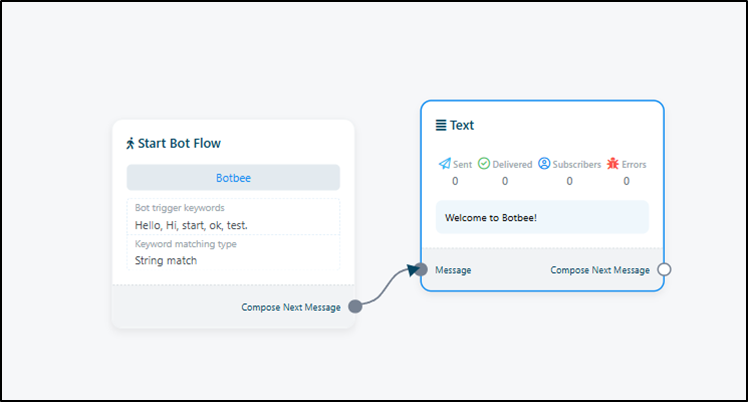The image size is (748, 402).
Task: Click the lines icon beside the Text title
Action: [441, 125]
